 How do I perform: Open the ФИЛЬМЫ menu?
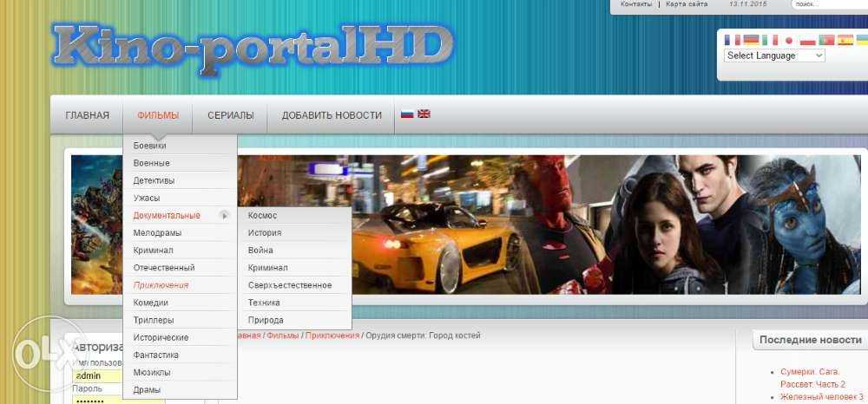(158, 115)
